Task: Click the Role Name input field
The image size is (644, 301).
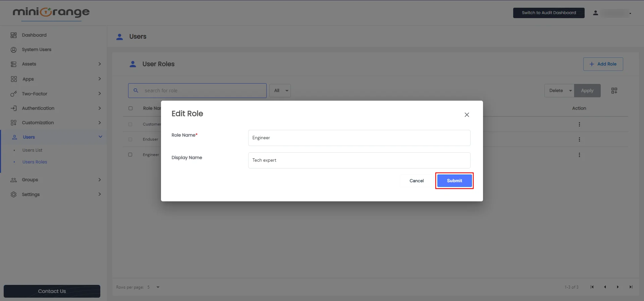Action: [359, 138]
